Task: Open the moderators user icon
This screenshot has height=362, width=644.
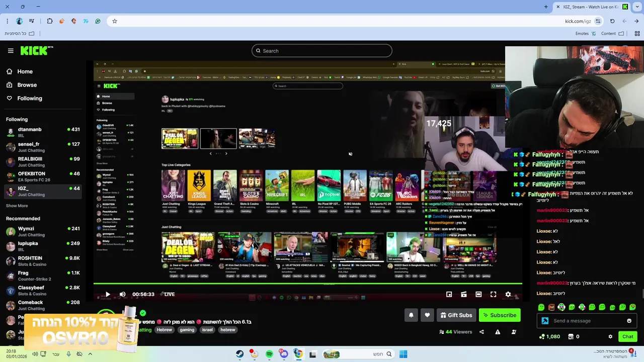Action: pyautogui.click(x=514, y=332)
